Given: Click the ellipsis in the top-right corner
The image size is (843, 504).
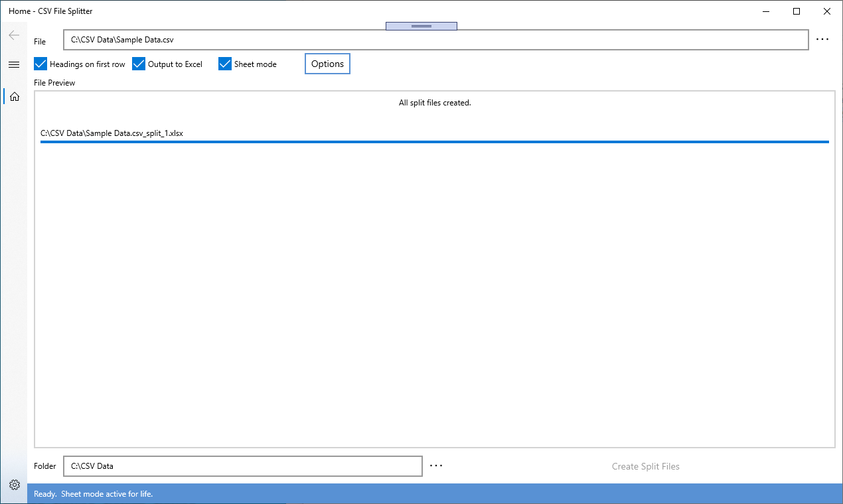Looking at the screenshot, I should [x=822, y=38].
